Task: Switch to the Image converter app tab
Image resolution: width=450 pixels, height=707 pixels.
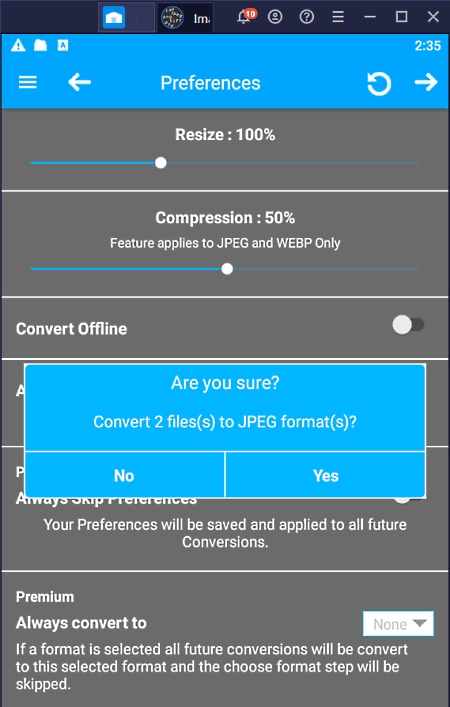Action: click(x=185, y=18)
